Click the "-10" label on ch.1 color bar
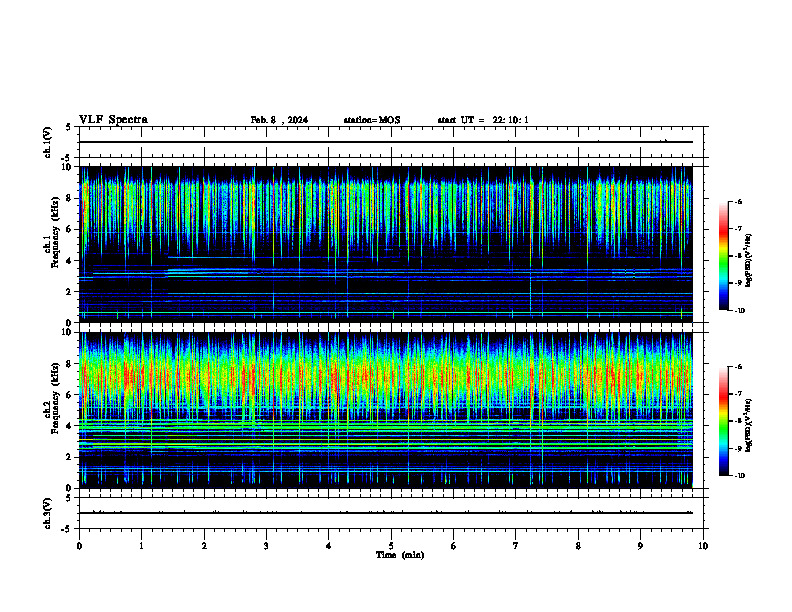 click(x=739, y=311)
